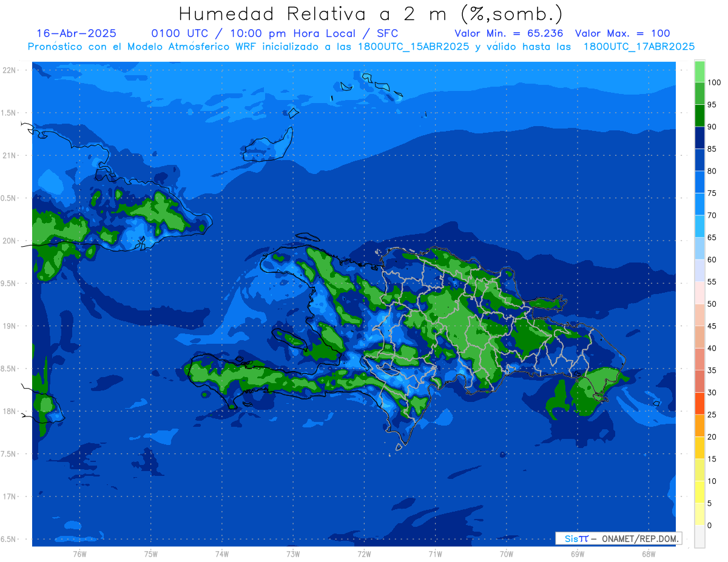This screenshot has width=728, height=562.
Task: Click the latitude label '20N'
Action: coord(10,241)
